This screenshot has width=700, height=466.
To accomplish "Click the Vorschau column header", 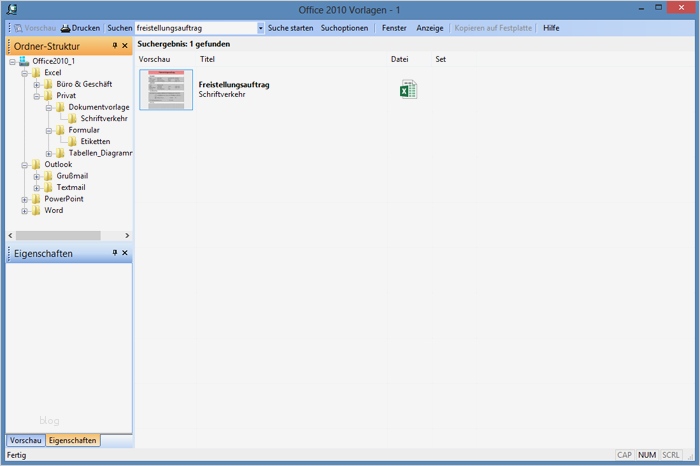I will 154,59.
